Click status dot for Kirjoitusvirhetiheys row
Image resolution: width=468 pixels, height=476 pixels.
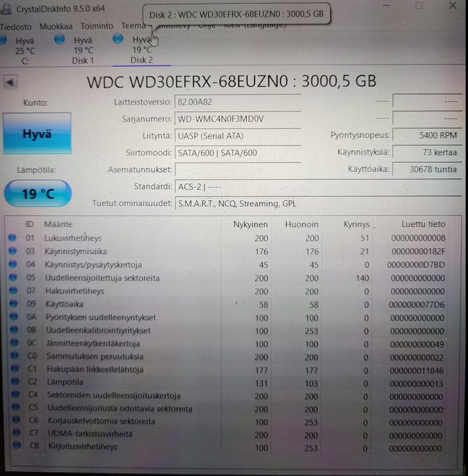coord(17,445)
